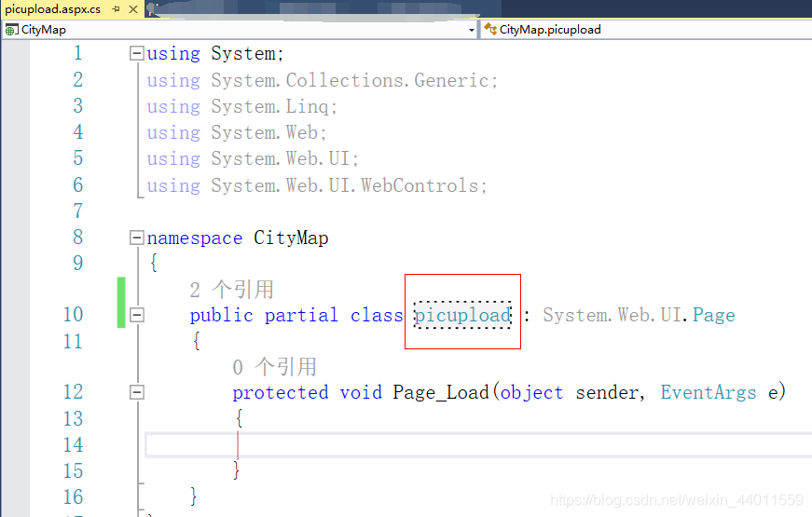Select the picupload.aspx.cs tab
This screenshot has height=517, width=812.
[x=52, y=9]
